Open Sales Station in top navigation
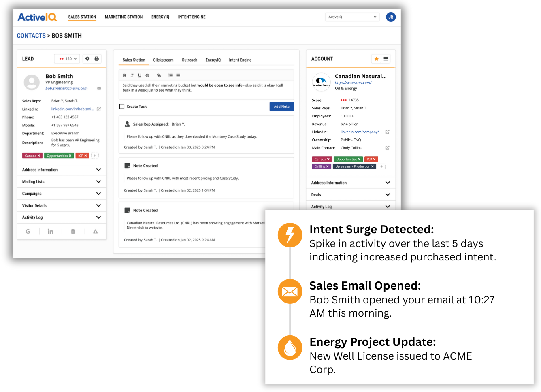 point(82,17)
